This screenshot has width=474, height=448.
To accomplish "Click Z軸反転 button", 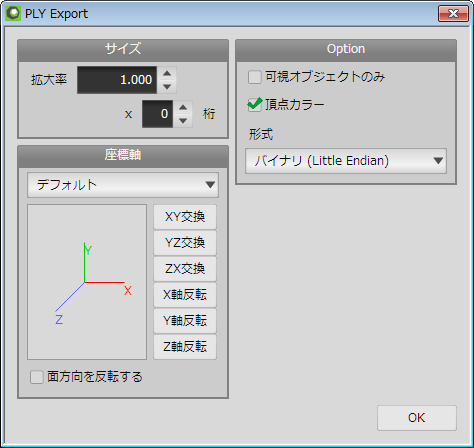I will [185, 347].
